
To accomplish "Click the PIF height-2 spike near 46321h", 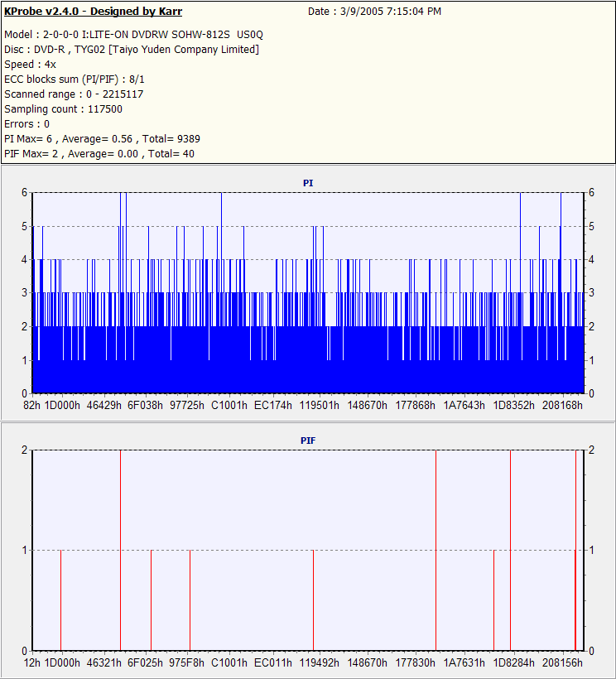I will [x=121, y=550].
